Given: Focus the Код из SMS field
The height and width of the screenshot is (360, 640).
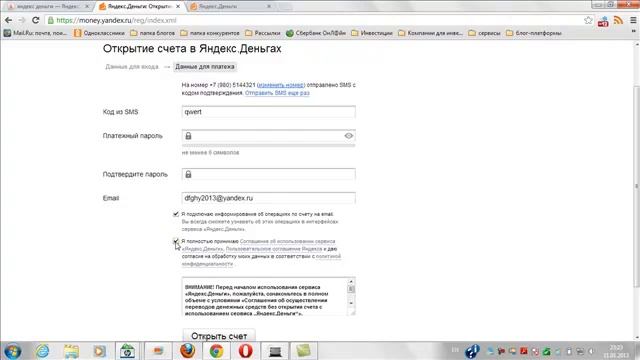Looking at the screenshot, I should coord(269,112).
